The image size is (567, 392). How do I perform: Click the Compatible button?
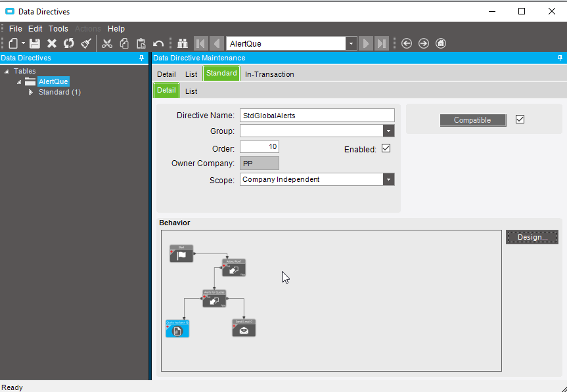(x=472, y=120)
